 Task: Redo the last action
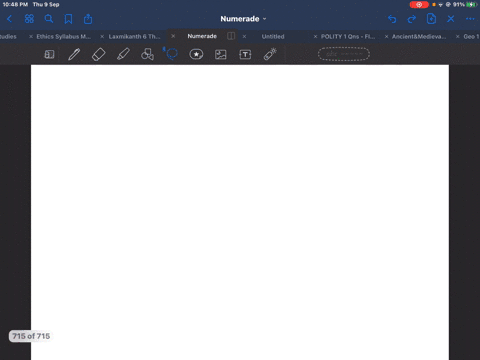(x=412, y=19)
